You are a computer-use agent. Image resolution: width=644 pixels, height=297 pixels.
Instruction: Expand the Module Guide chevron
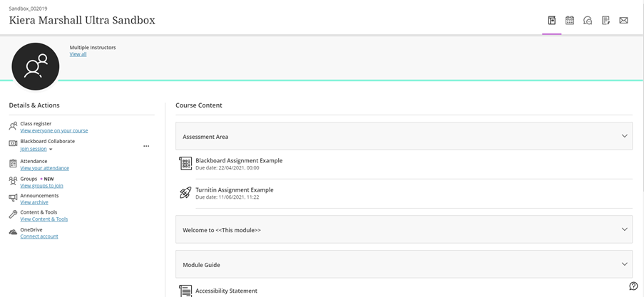624,264
